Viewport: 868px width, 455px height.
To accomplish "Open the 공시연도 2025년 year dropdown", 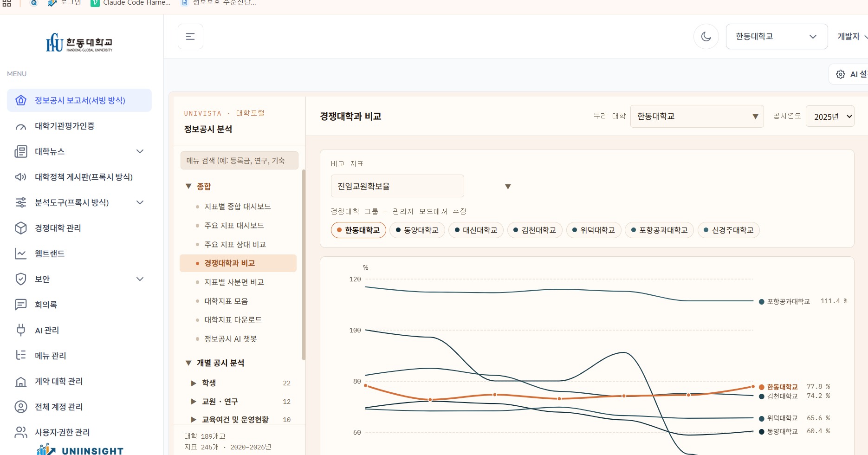I will (x=830, y=117).
